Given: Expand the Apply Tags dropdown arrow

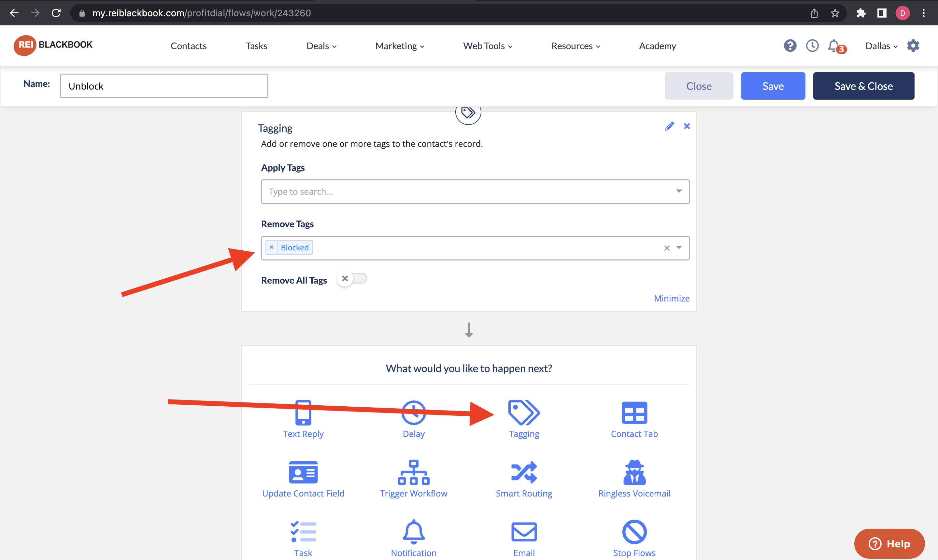Looking at the screenshot, I should 679,191.
